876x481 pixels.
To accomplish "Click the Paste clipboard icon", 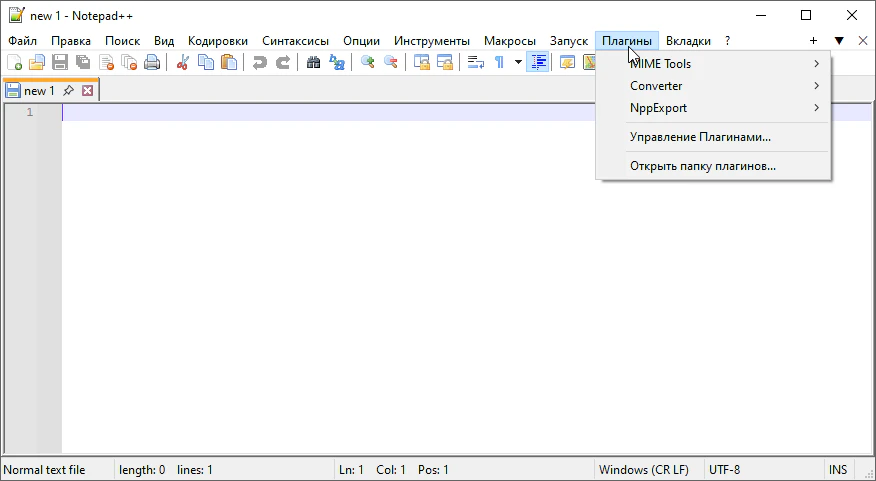I will pyautogui.click(x=229, y=62).
